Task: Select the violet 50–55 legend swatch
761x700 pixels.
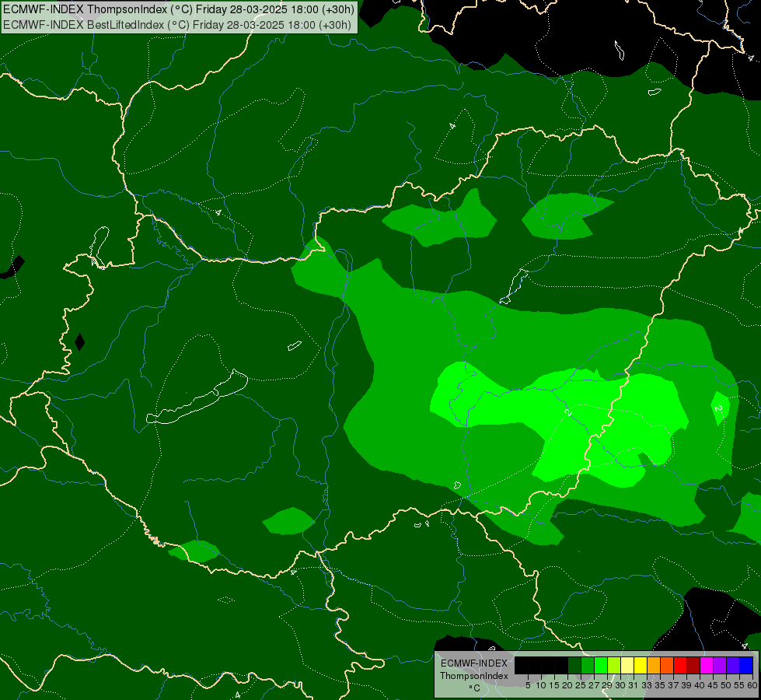Action: click(x=733, y=665)
